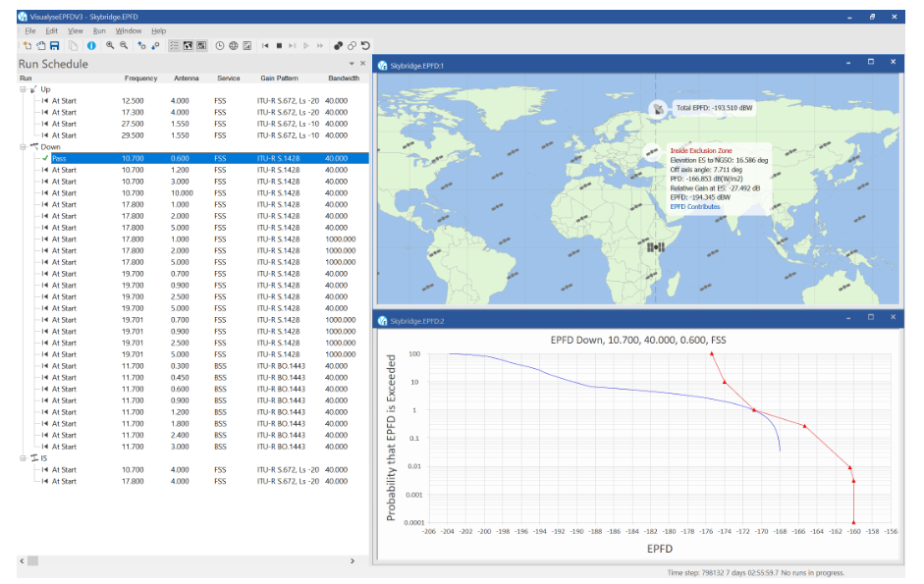Toggle the run schedule list view icon
Viewport: 924px width, 584px height.
click(x=174, y=45)
